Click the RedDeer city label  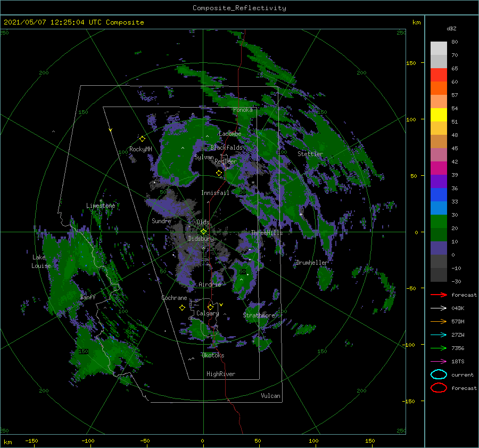point(226,161)
